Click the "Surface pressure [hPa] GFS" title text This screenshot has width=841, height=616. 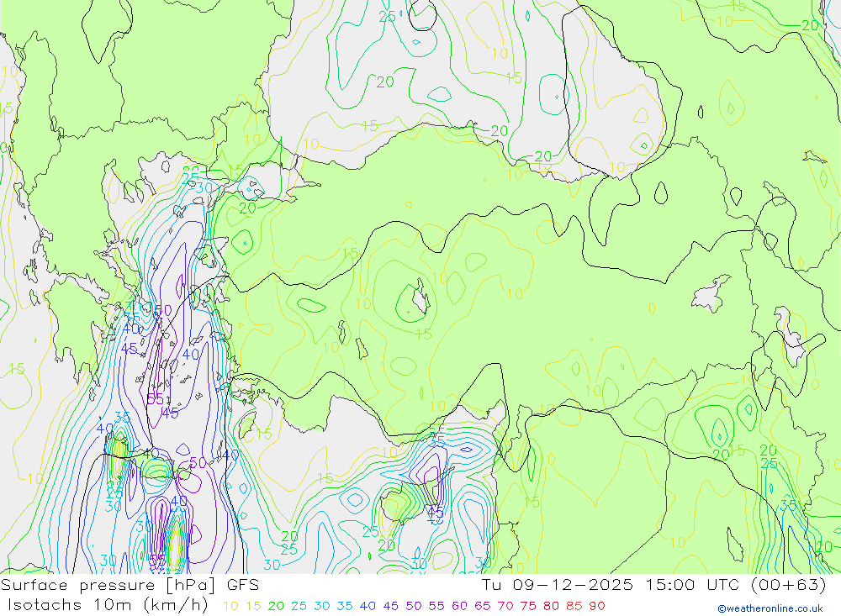click(130, 585)
